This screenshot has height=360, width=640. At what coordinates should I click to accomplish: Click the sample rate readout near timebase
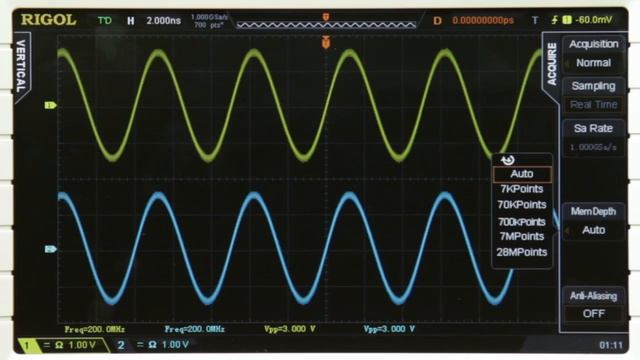click(209, 21)
